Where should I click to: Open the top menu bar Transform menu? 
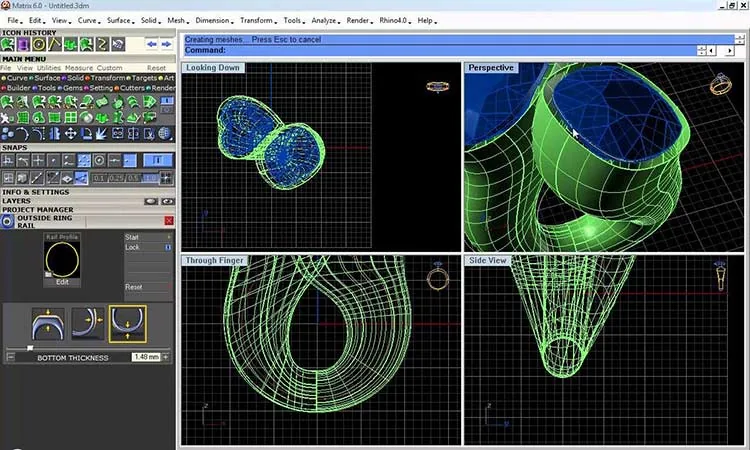click(x=257, y=21)
